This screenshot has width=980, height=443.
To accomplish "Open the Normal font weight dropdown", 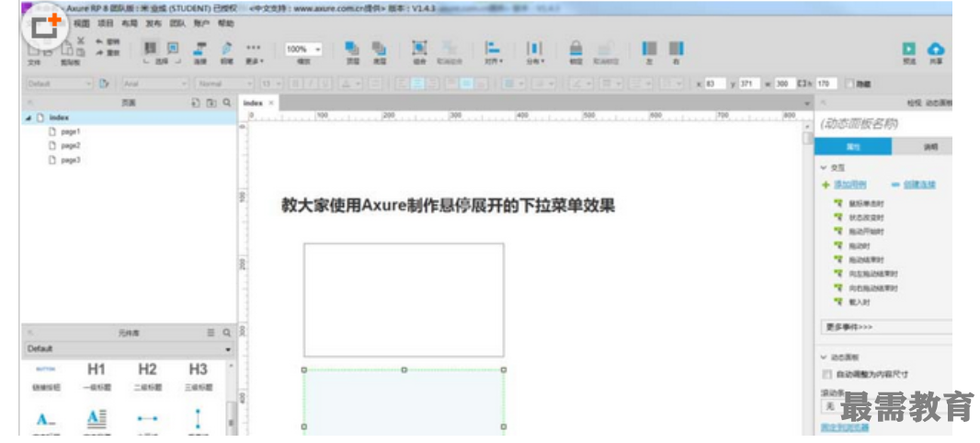I will tap(224, 83).
